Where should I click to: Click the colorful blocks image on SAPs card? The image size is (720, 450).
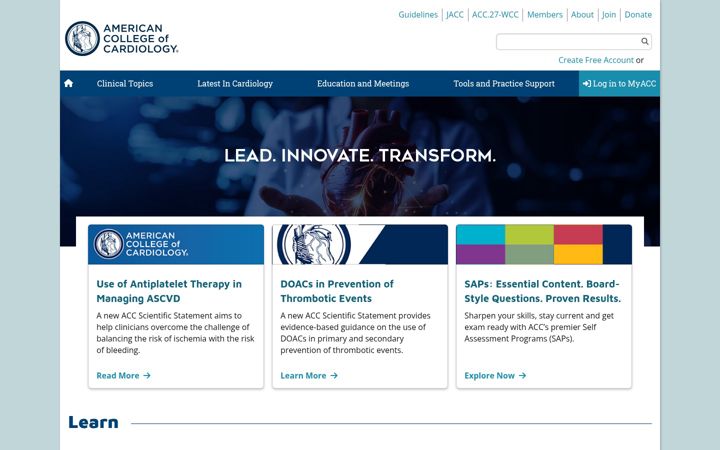[x=544, y=244]
